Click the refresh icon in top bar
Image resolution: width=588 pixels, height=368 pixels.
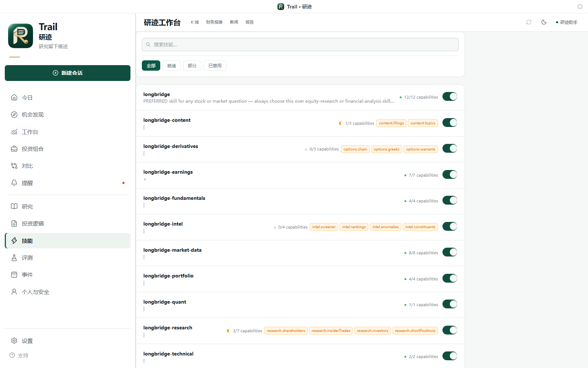click(x=529, y=22)
